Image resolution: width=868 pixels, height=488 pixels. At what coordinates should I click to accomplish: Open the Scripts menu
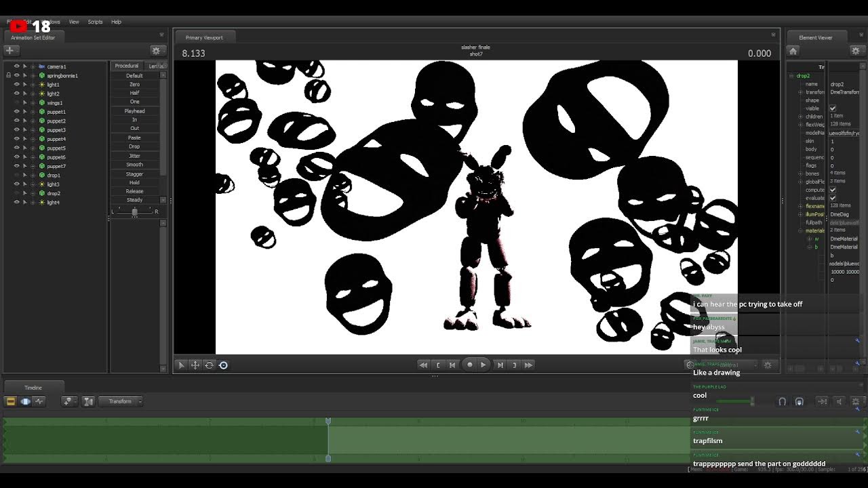point(95,22)
